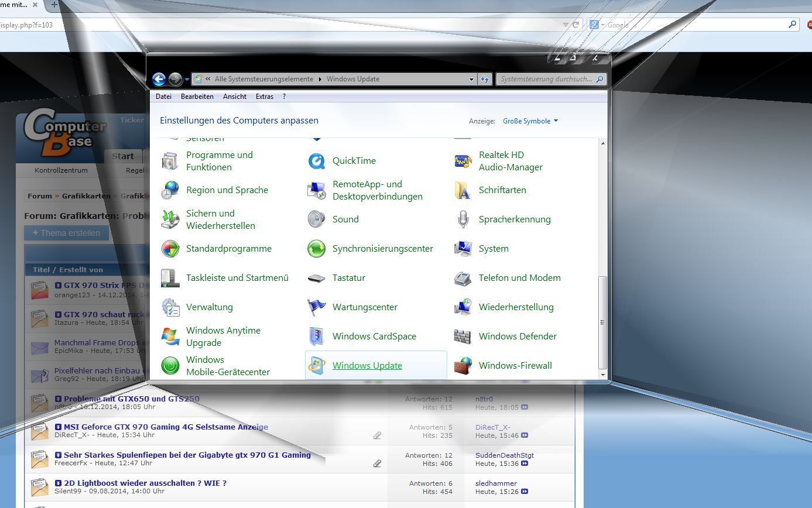The width and height of the screenshot is (812, 508).
Task: Open thread Probleme mit GTX650 und GTS250
Action: (132, 399)
